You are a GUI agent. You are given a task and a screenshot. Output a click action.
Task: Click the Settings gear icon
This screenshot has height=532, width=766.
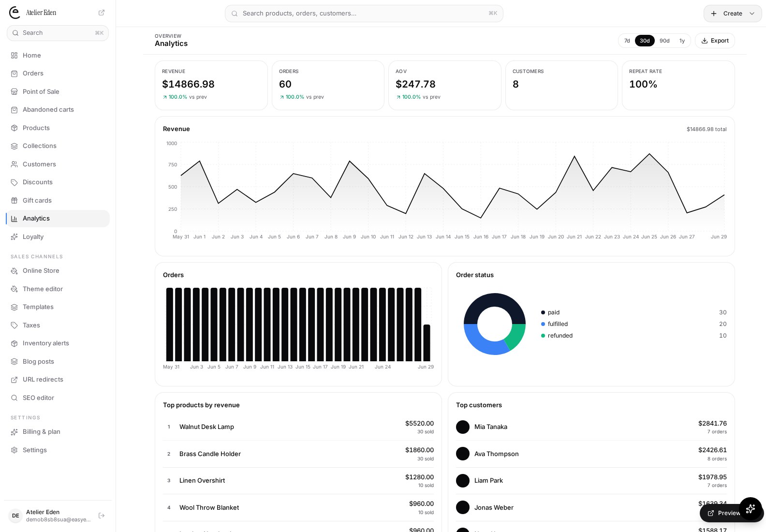[15, 450]
